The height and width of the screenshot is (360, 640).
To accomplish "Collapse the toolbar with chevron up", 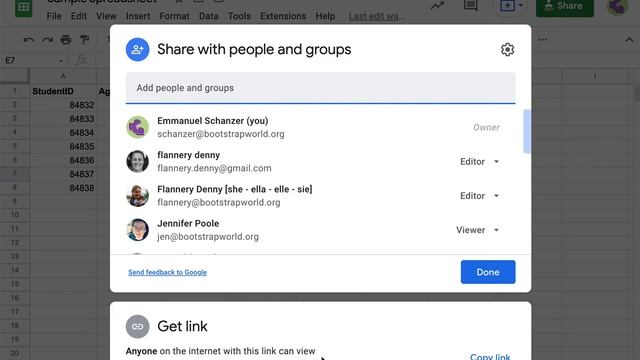I will pyautogui.click(x=629, y=40).
